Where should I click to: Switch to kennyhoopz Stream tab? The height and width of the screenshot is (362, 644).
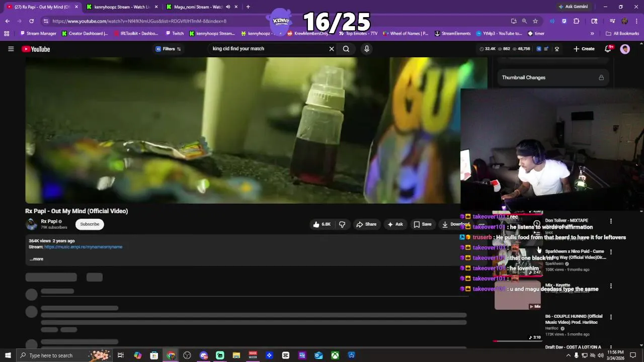pyautogui.click(x=122, y=7)
